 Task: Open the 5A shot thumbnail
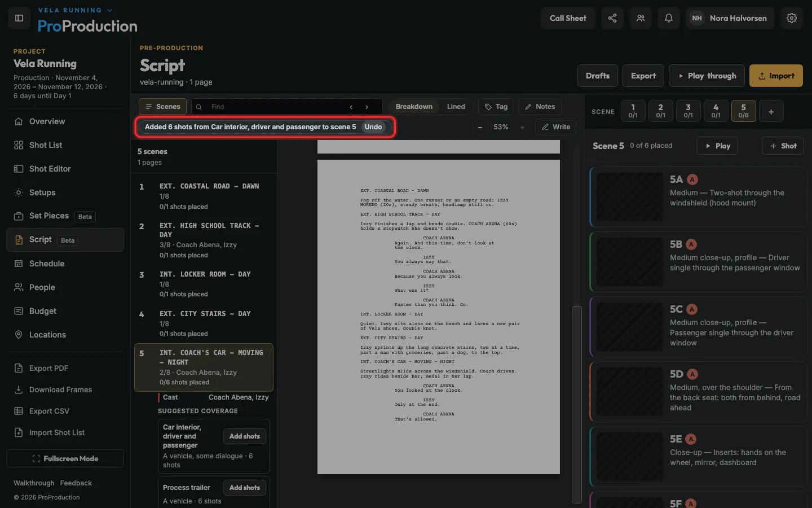tap(629, 197)
